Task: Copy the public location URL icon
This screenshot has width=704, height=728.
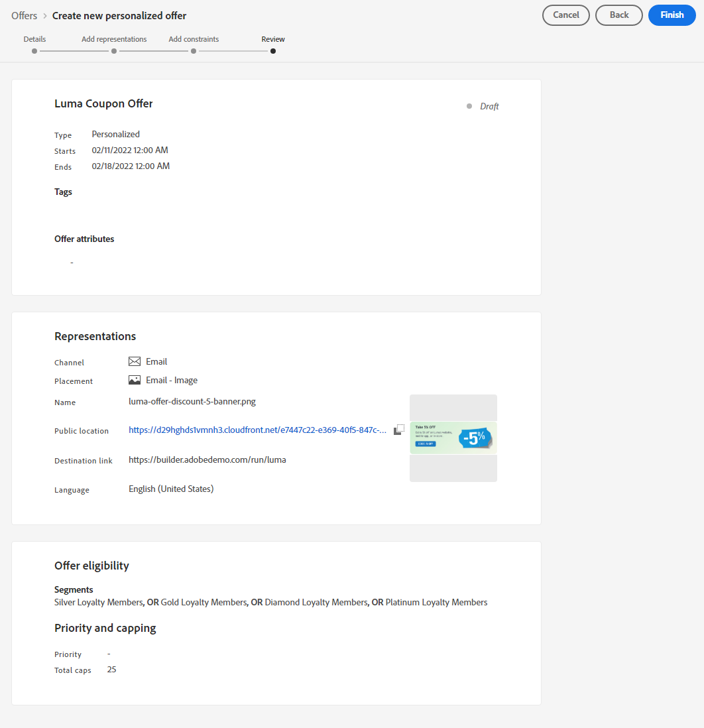Action: (399, 430)
